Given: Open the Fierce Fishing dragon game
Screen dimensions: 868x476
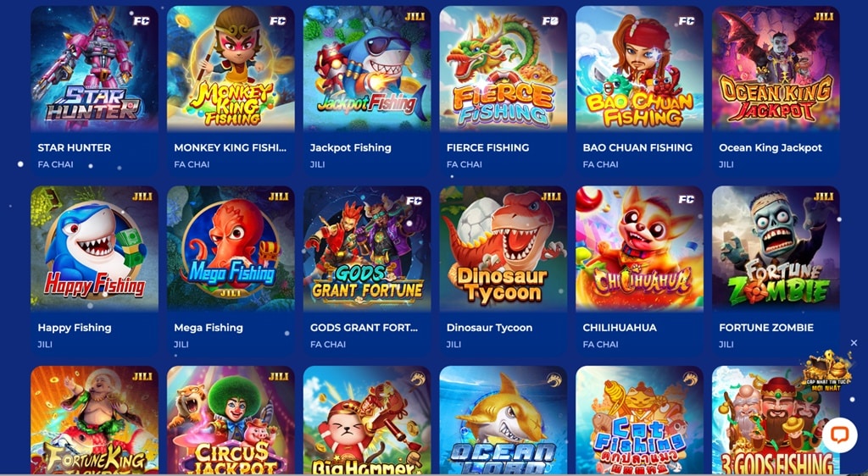Looking at the screenshot, I should pos(504,69).
